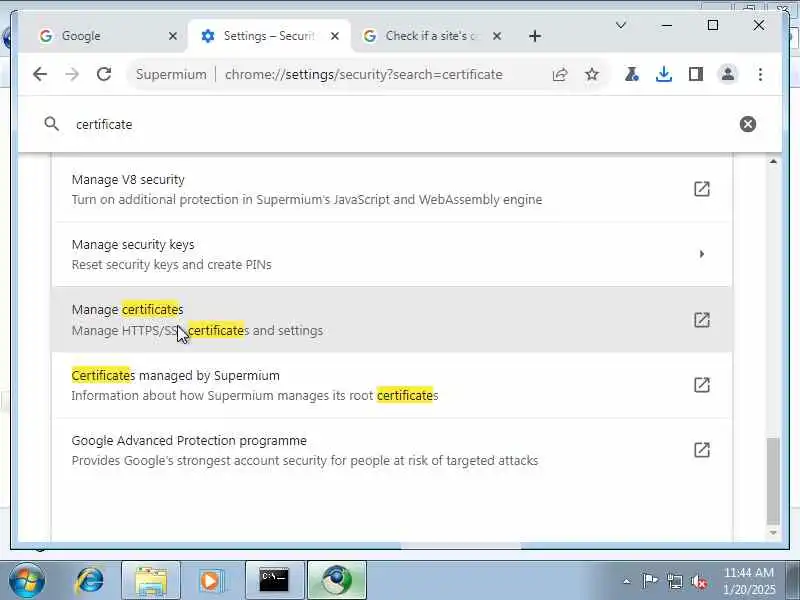Toggle the side panel icon
The width and height of the screenshot is (800, 600).
tap(696, 74)
